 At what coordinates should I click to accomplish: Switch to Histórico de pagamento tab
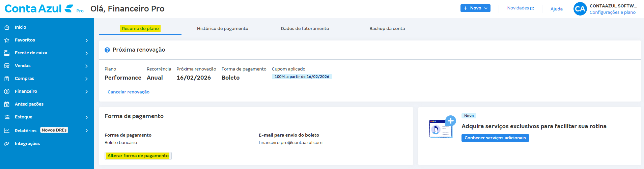tap(222, 29)
